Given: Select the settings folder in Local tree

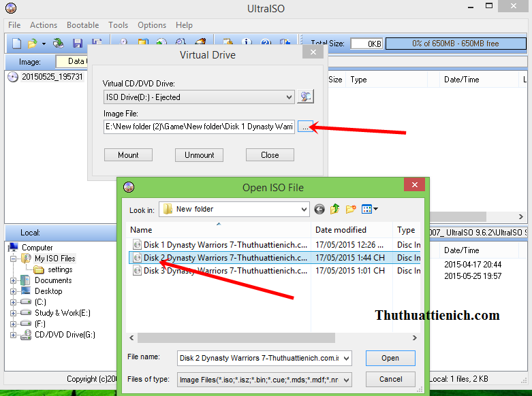Looking at the screenshot, I should [x=60, y=269].
